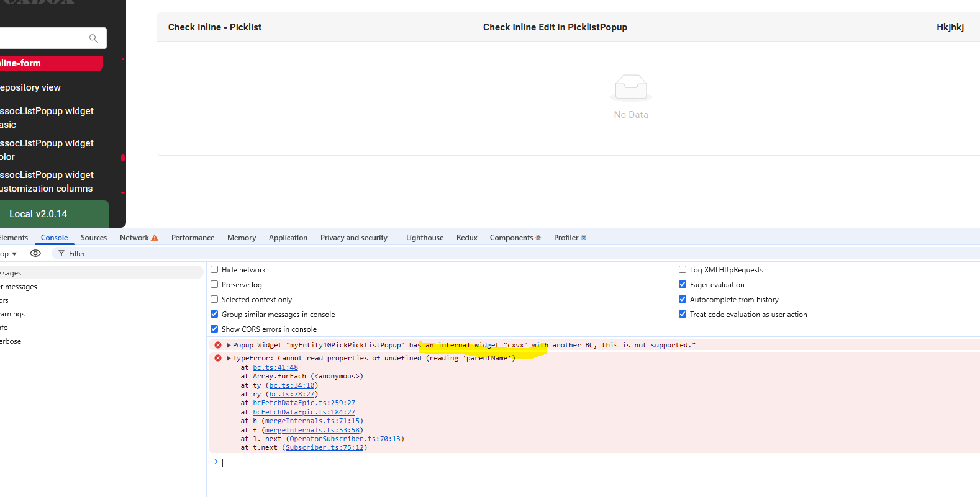Expand the TypeError stack trace arrow
The image size is (980, 497).
(229, 358)
